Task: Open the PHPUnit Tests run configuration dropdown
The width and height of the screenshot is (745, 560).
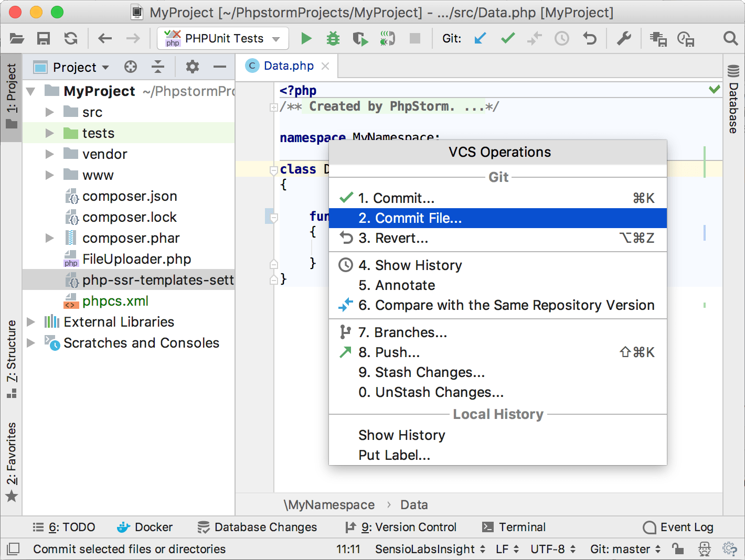Action: click(x=223, y=38)
